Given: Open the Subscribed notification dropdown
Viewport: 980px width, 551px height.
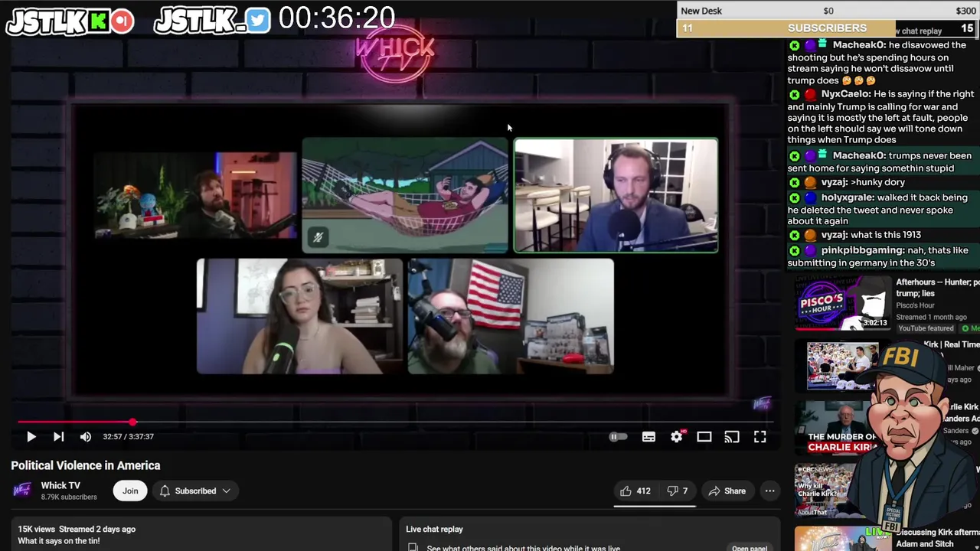Looking at the screenshot, I should (x=195, y=491).
